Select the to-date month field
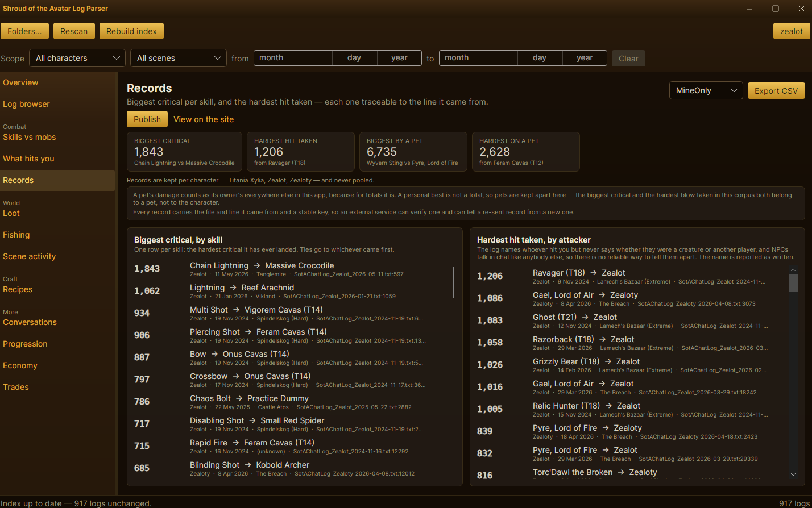The width and height of the screenshot is (812, 508). tap(478, 58)
